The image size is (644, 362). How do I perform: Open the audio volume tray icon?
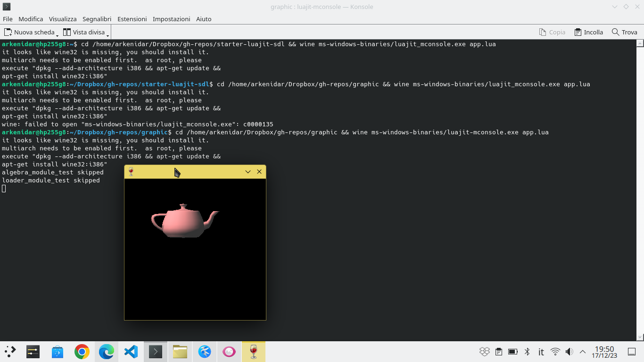570,352
